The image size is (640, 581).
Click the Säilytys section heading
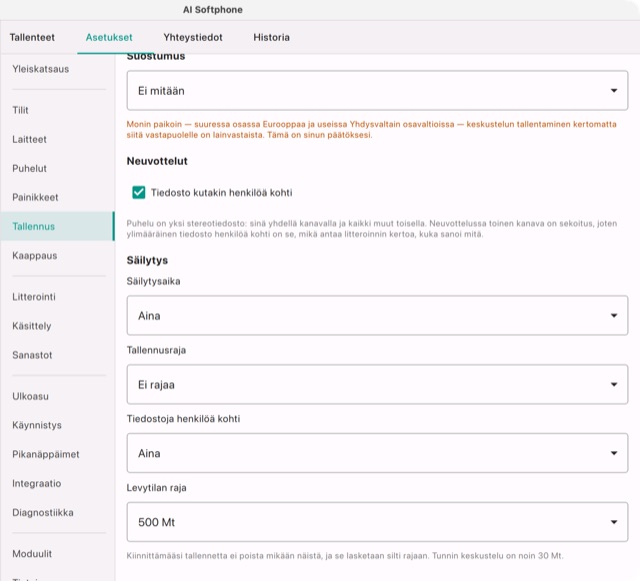coord(147,260)
